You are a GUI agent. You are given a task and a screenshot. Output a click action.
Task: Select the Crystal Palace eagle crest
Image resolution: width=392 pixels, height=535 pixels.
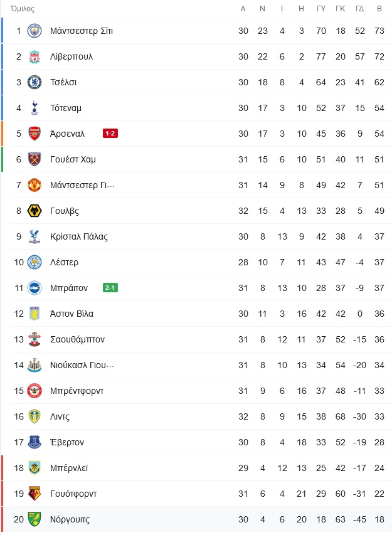34,236
